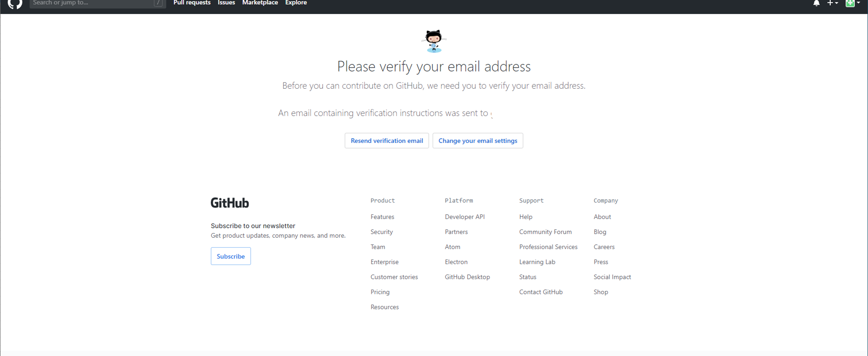The height and width of the screenshot is (356, 868).
Task: Click the Octocat mascot image
Action: (x=434, y=41)
